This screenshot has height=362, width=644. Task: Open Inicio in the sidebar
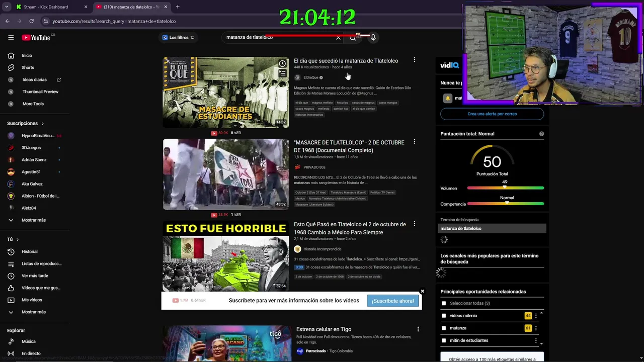point(27,55)
